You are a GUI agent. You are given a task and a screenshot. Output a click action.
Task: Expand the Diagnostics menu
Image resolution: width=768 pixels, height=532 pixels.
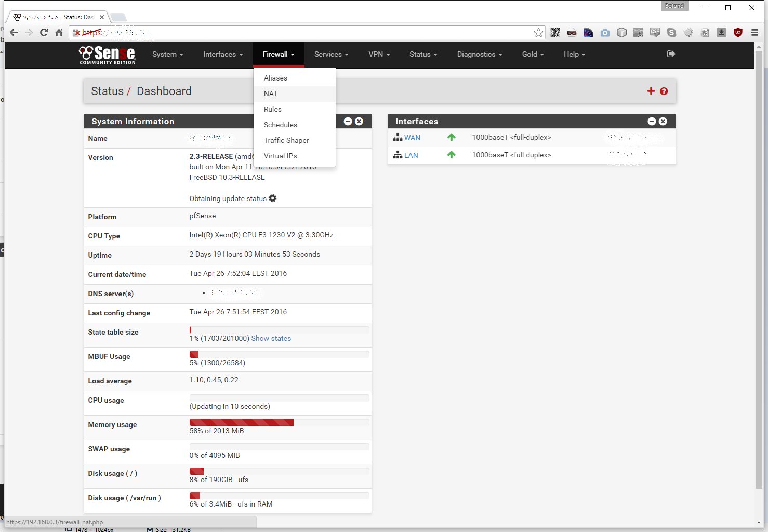point(480,55)
